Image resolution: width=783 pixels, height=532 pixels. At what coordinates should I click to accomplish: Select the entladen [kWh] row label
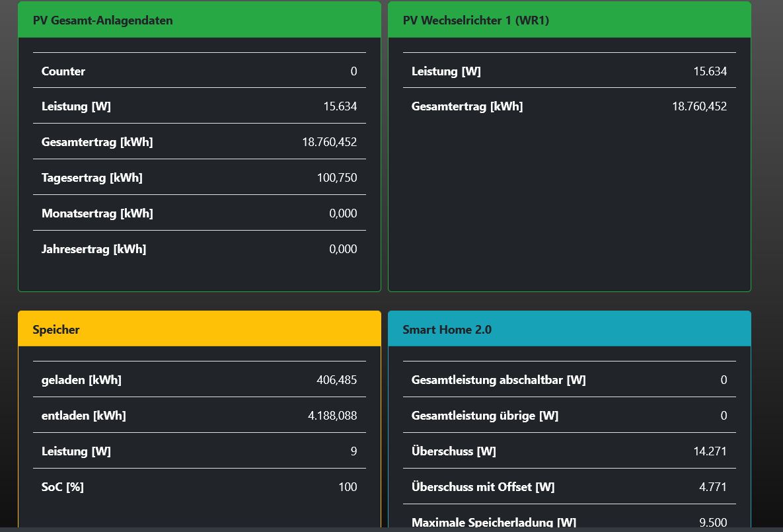tap(84, 416)
